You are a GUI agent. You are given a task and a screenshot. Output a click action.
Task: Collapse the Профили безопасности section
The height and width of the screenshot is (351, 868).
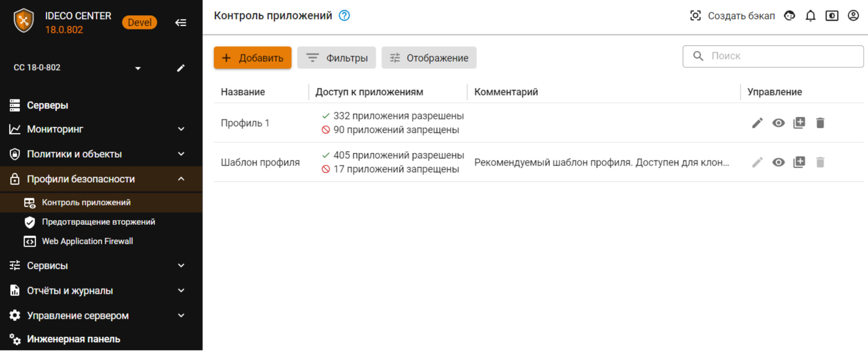point(181,179)
